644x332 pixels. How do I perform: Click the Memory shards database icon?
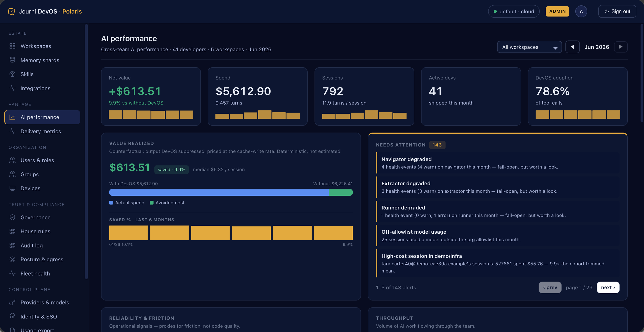[12, 60]
